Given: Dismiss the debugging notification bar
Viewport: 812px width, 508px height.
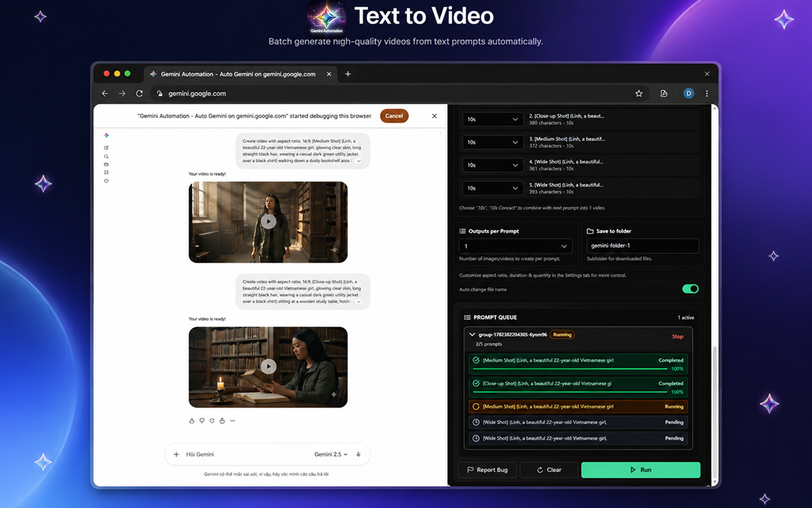Looking at the screenshot, I should click(x=435, y=116).
